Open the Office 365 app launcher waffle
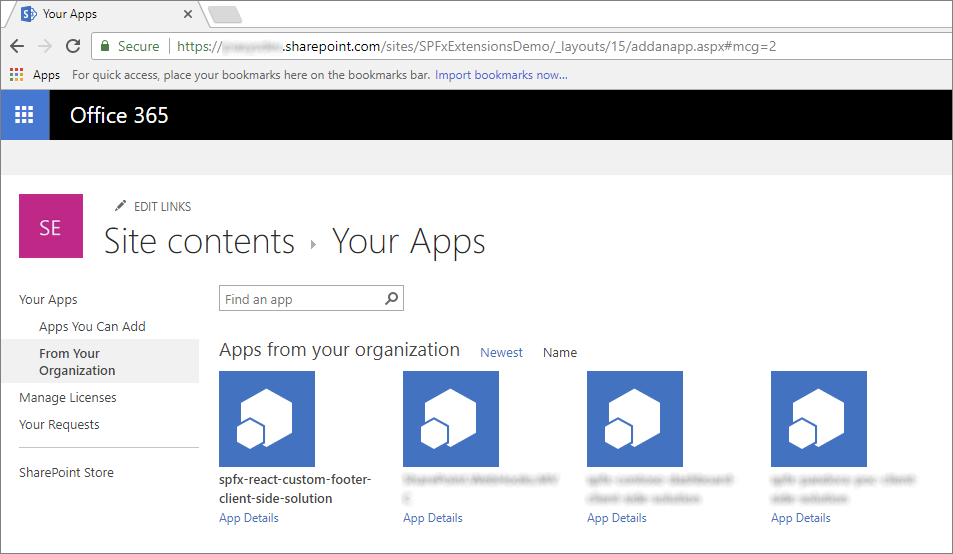The height and width of the screenshot is (554, 953). (24, 115)
